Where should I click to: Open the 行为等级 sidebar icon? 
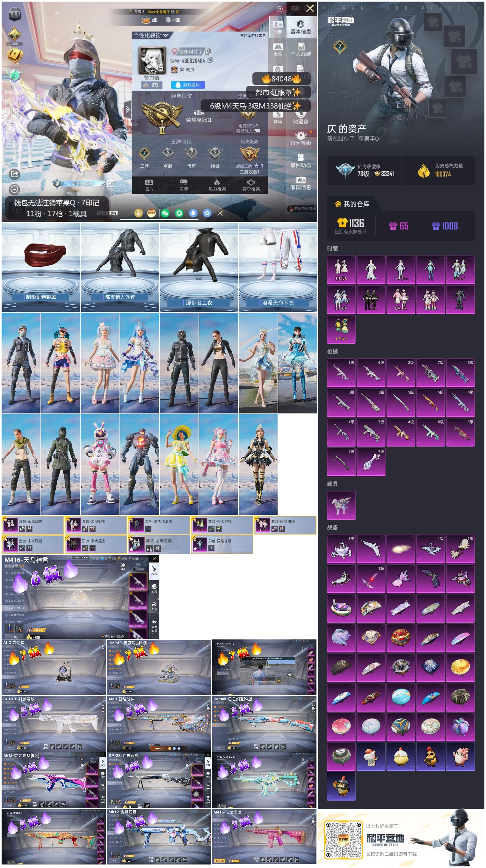coord(301,138)
